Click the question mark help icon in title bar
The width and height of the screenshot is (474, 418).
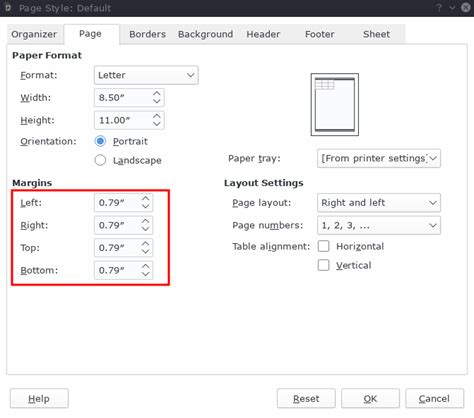(x=439, y=8)
